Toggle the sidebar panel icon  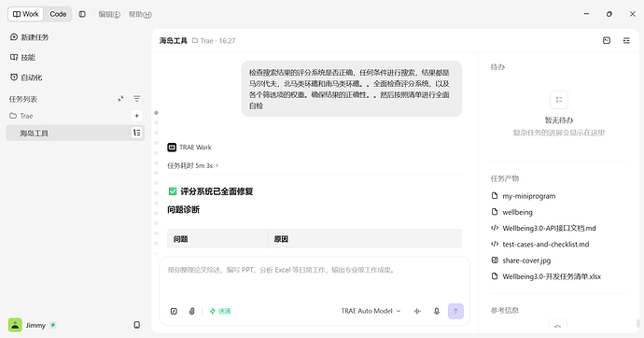[x=82, y=14]
